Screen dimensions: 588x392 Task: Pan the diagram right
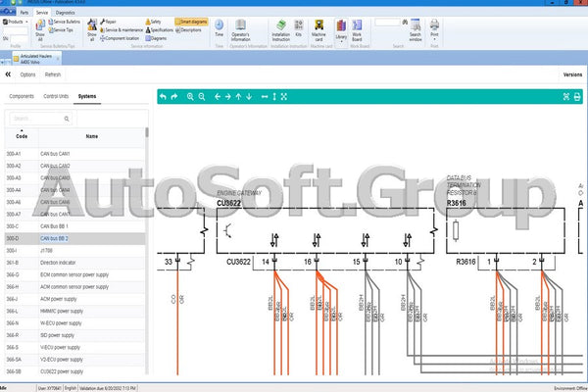pyautogui.click(x=228, y=97)
